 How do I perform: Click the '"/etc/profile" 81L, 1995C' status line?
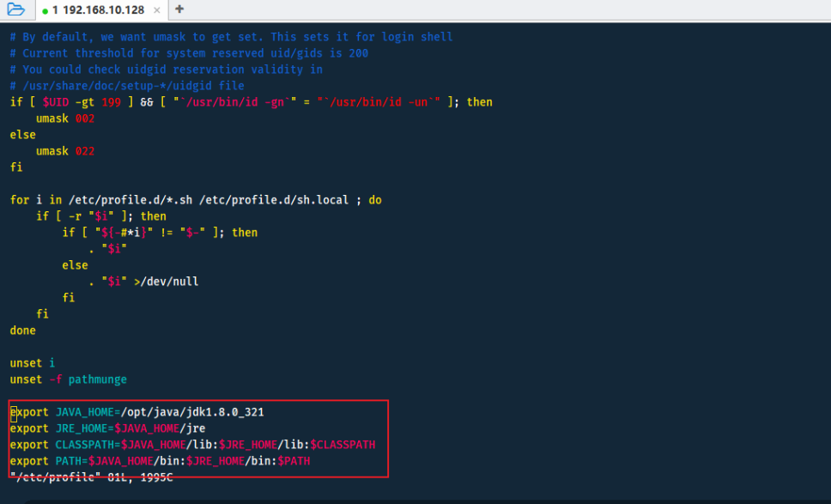pos(91,477)
